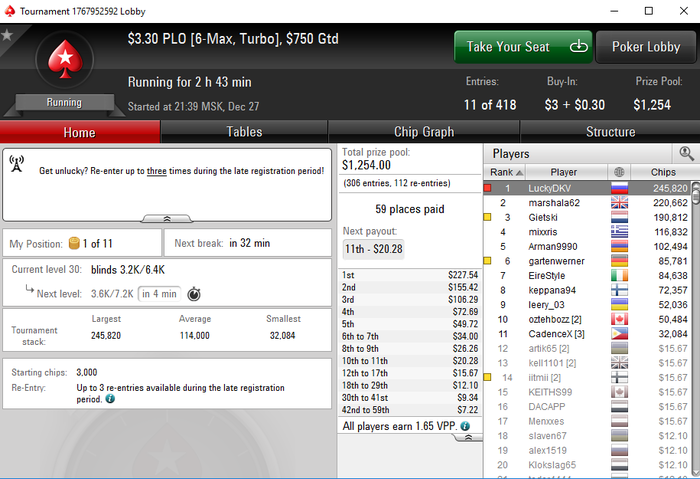The image size is (700, 479).
Task: Open the Chip Graph tab
Action: (424, 132)
